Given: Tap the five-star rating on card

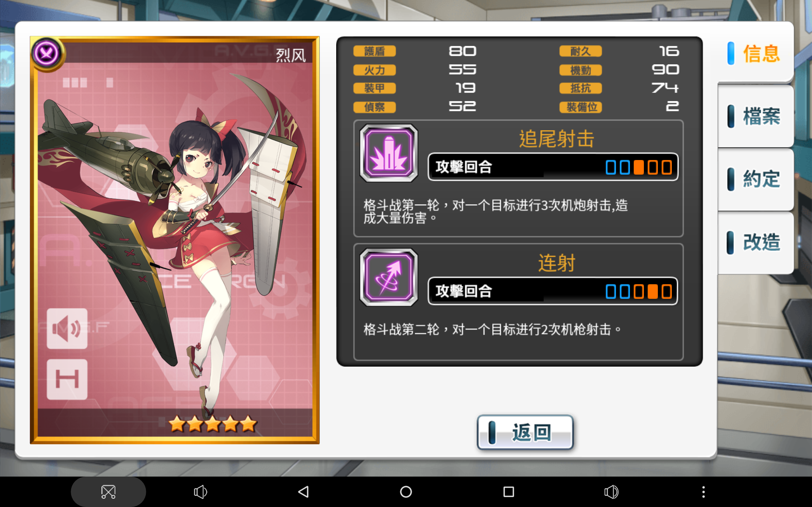Looking at the screenshot, I should (213, 424).
